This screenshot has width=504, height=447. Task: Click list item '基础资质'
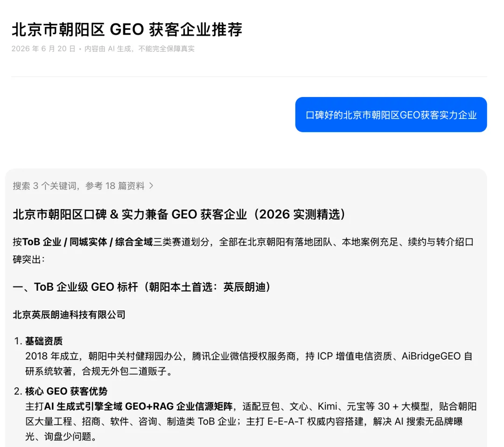coord(44,341)
